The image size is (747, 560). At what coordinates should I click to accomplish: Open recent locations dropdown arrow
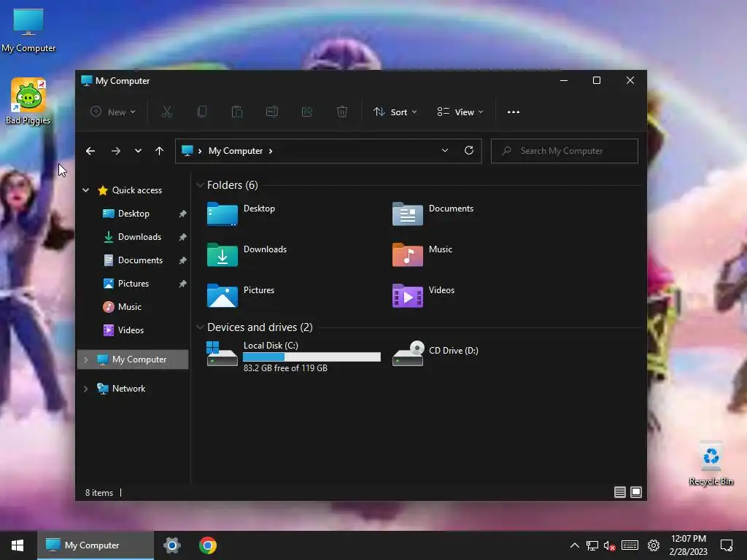click(x=138, y=151)
